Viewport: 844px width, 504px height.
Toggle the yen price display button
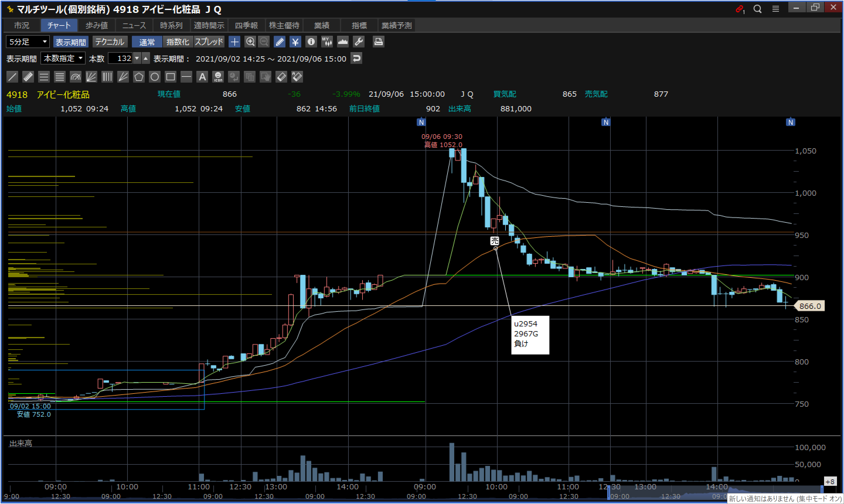(295, 42)
